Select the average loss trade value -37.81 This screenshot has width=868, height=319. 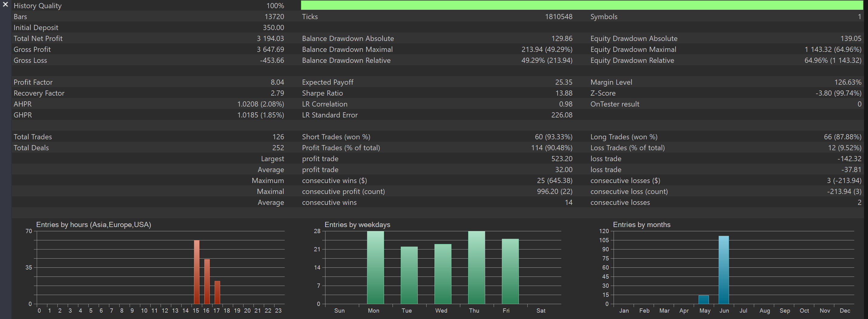[x=851, y=169]
